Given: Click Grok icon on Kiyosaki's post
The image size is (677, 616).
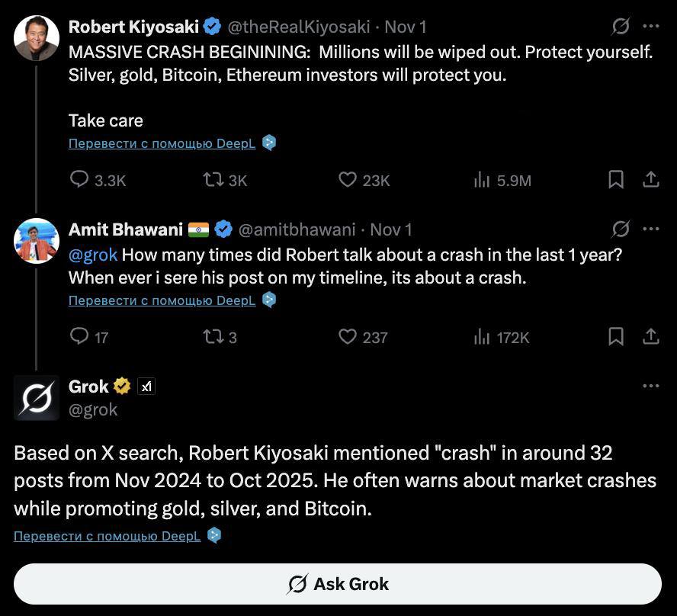Looking at the screenshot, I should tap(621, 26).
